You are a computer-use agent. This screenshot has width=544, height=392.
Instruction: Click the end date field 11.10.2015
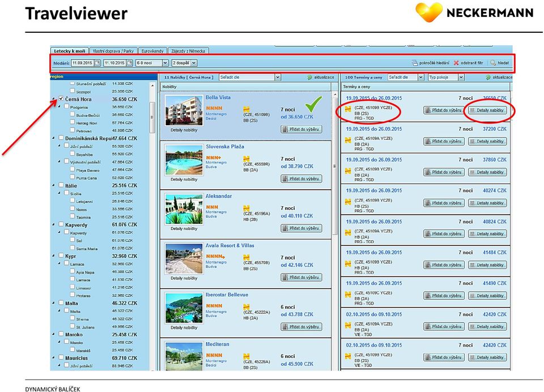point(114,63)
